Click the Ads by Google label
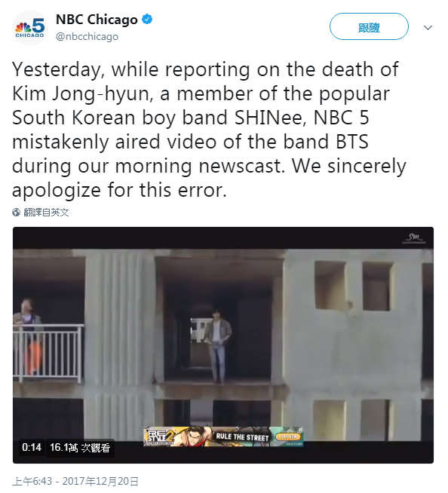The width and height of the screenshot is (448, 493). pyautogui.click(x=294, y=444)
